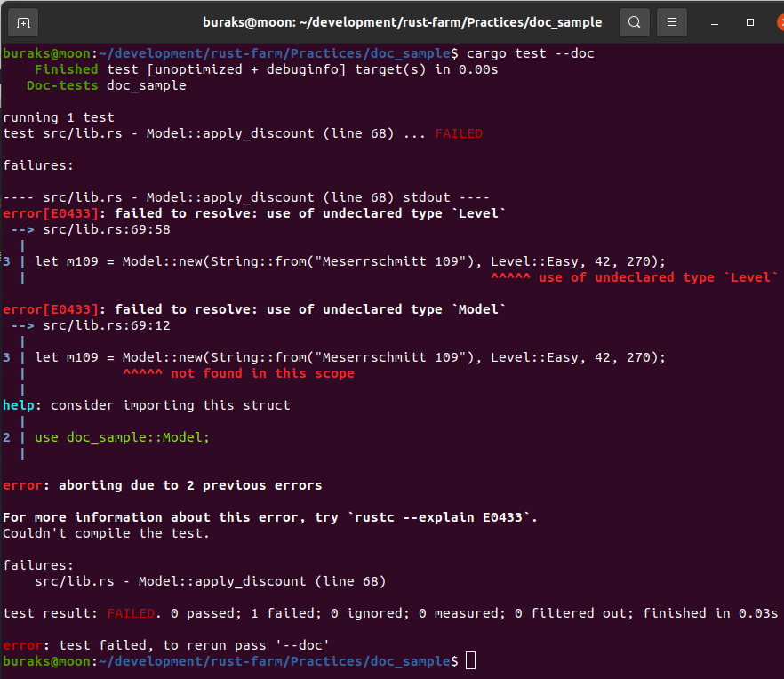Screen dimensions: 784x679
Task: Open the hamburger menu in title bar
Action: 673,22
